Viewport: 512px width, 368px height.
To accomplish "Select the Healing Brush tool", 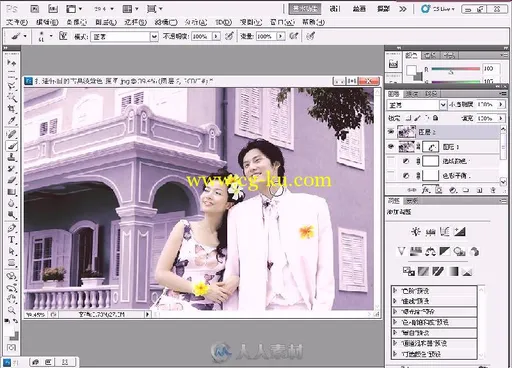I will (x=12, y=134).
